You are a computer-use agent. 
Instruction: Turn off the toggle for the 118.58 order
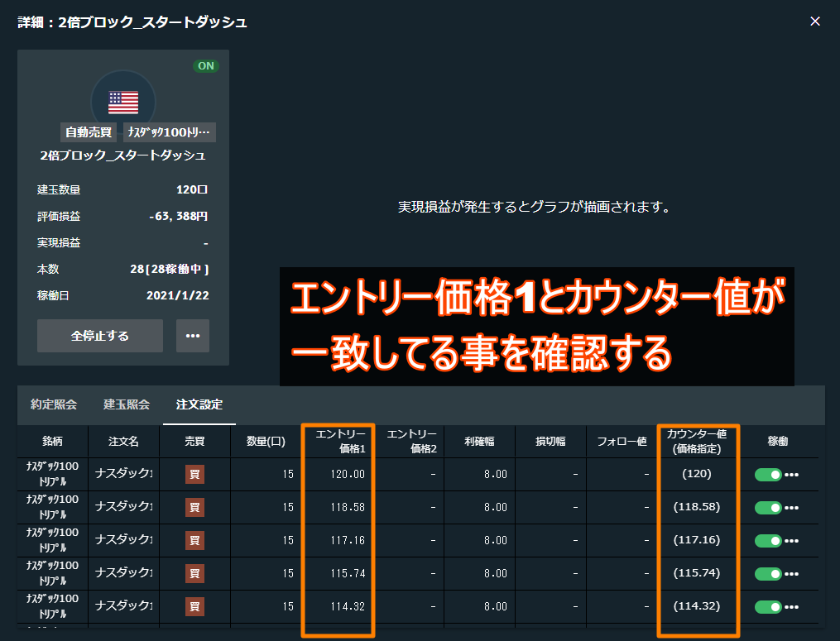pos(768,508)
